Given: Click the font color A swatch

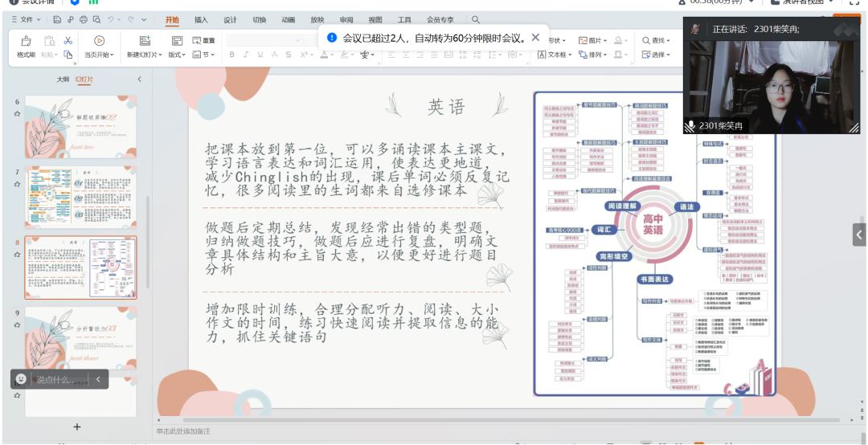Looking at the screenshot, I should tap(323, 55).
